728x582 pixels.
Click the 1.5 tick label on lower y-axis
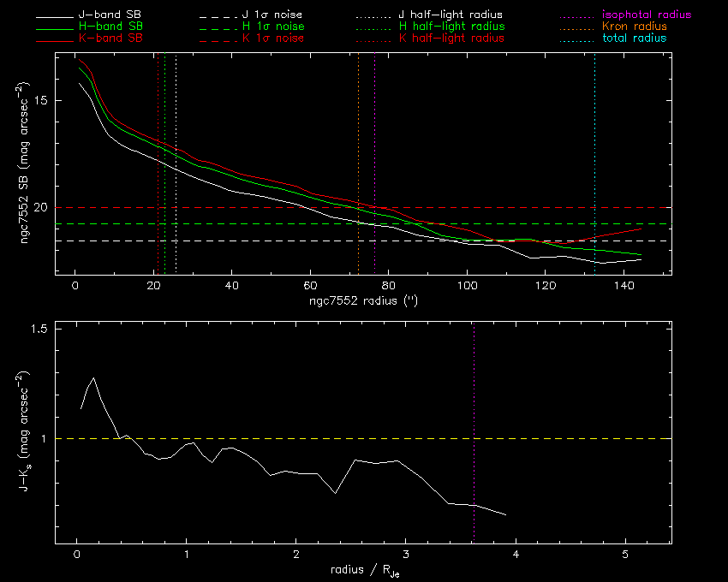click(x=39, y=330)
